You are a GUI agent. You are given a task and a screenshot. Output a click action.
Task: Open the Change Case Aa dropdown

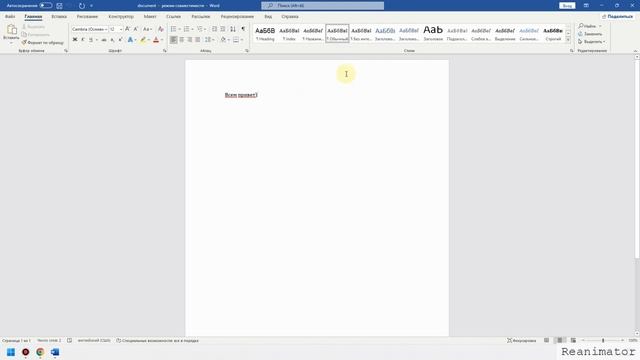[147, 29]
